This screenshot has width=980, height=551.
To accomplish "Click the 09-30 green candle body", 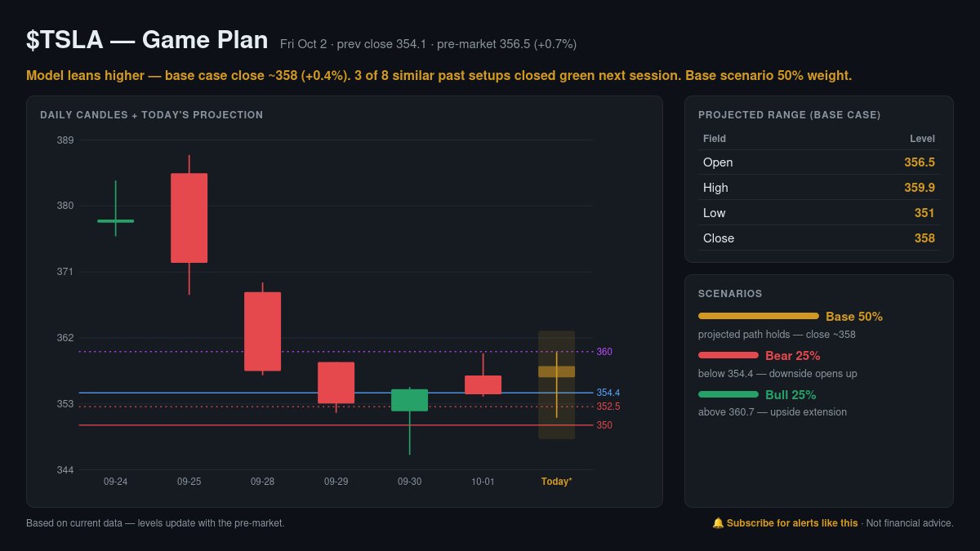I will [409, 400].
